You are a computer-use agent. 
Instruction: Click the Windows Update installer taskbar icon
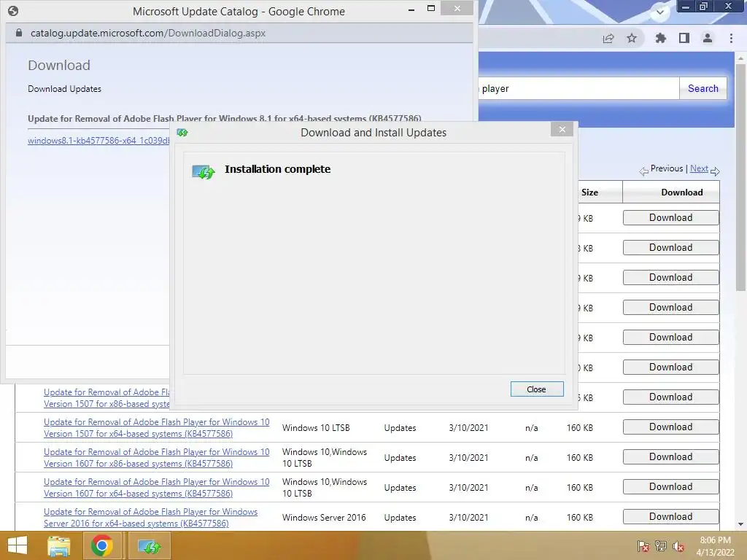pos(149,545)
